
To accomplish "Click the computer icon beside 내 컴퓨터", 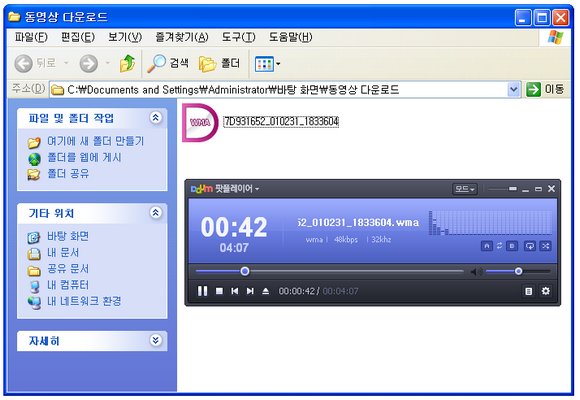I will click(34, 286).
